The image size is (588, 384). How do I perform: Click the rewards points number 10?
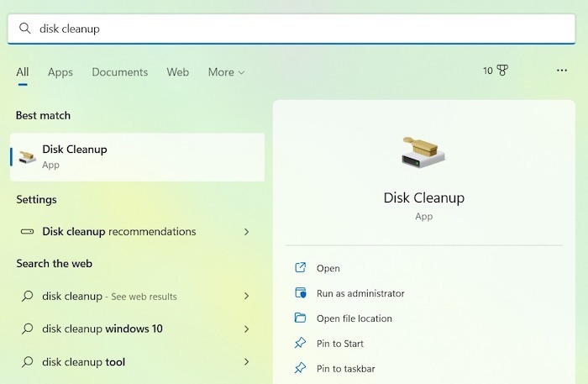[x=487, y=71]
